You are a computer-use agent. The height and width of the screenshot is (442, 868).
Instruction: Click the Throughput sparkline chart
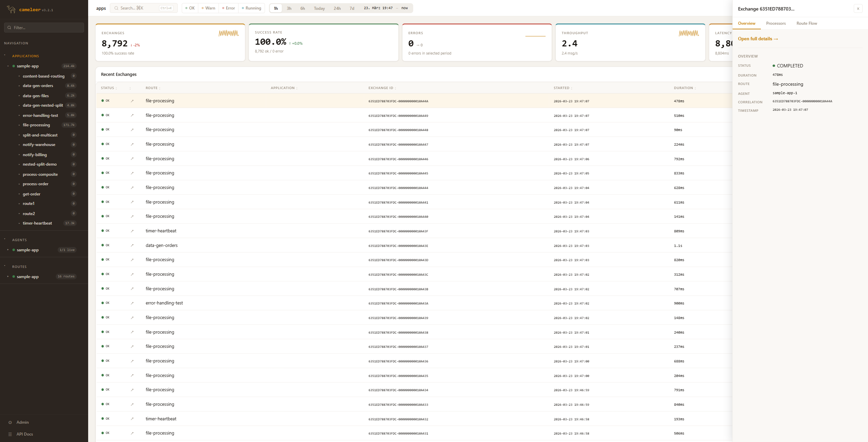tap(689, 33)
